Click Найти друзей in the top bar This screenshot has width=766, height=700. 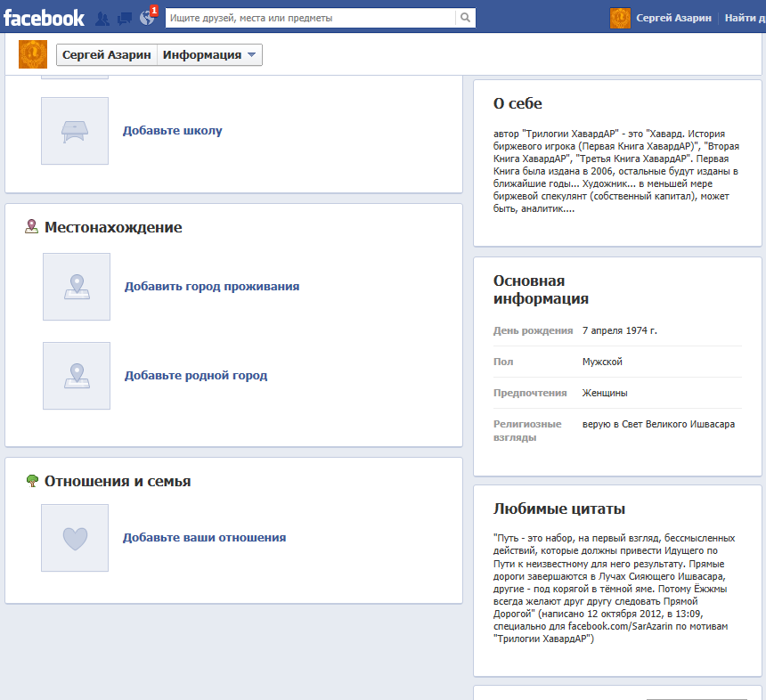coord(745,18)
